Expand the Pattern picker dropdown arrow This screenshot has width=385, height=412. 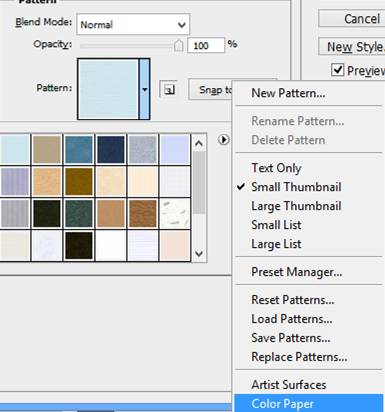pos(144,89)
